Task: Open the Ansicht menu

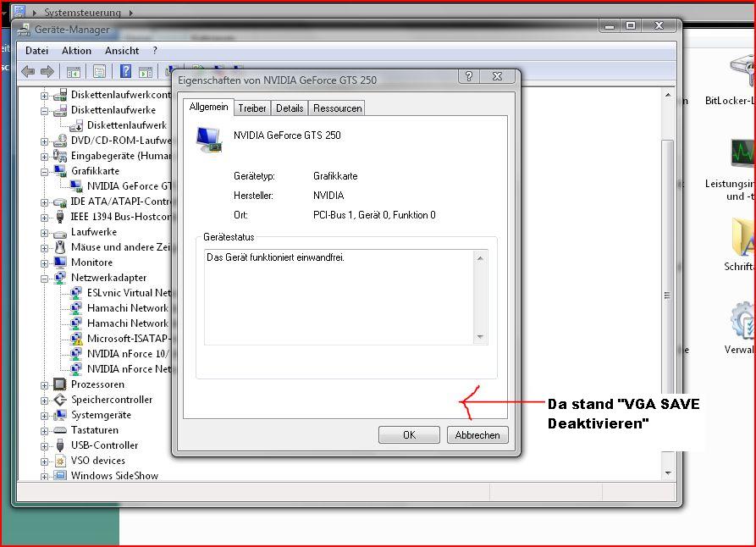Action: point(122,51)
